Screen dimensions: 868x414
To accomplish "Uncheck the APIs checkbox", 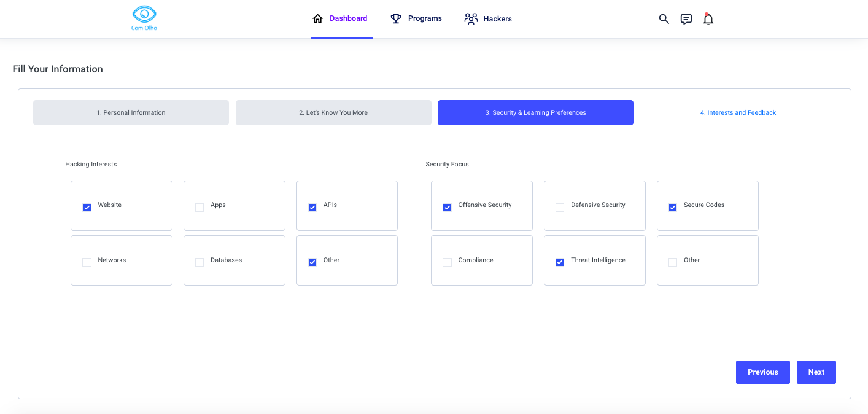I will [x=312, y=208].
